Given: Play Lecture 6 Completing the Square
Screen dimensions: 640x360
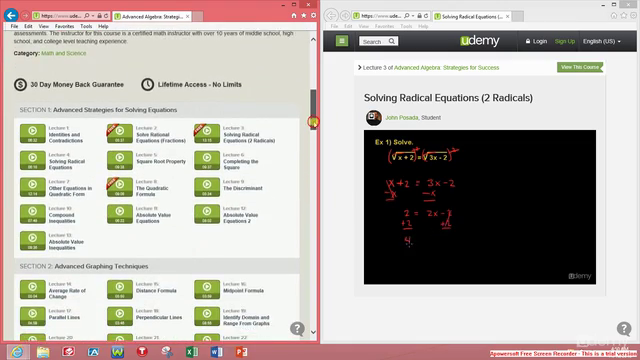Looking at the screenshot, I should pyautogui.click(x=207, y=160).
